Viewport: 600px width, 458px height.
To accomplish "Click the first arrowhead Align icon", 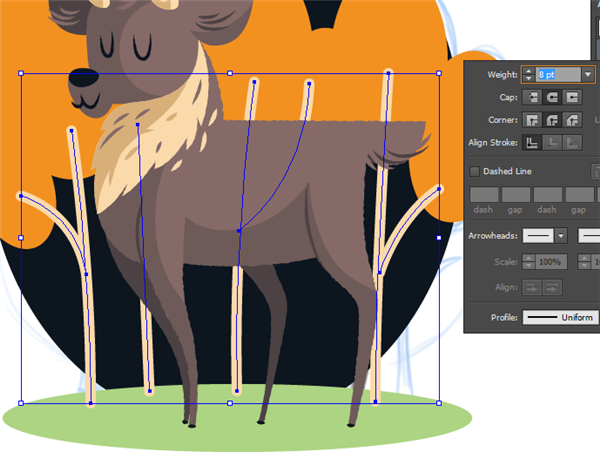I will tap(532, 287).
